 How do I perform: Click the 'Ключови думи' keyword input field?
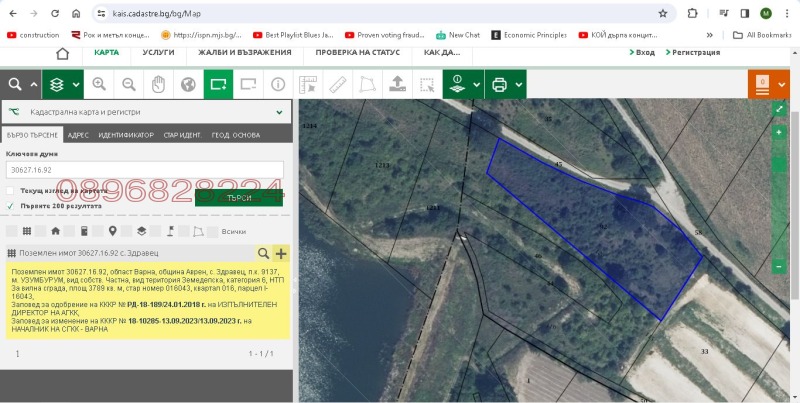145,170
